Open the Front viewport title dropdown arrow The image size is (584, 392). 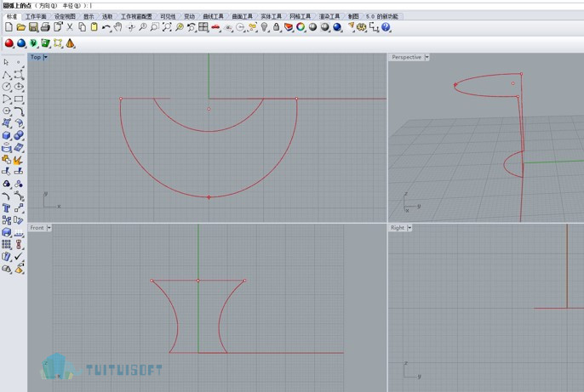49,228
